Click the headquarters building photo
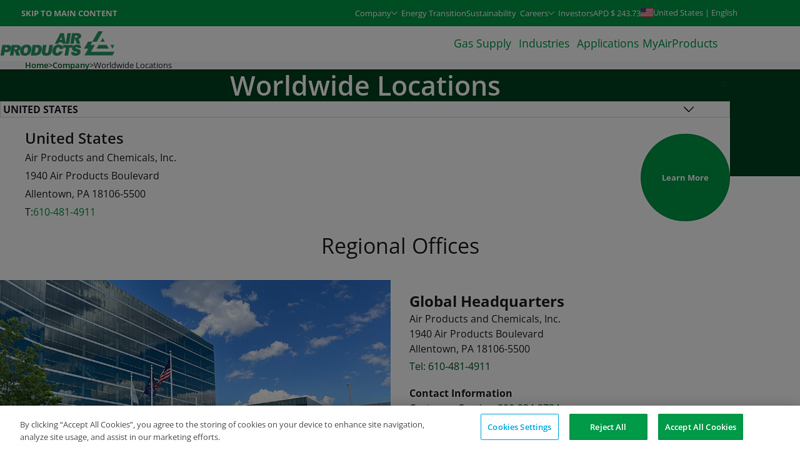Image resolution: width=800 pixels, height=450 pixels. (x=195, y=342)
